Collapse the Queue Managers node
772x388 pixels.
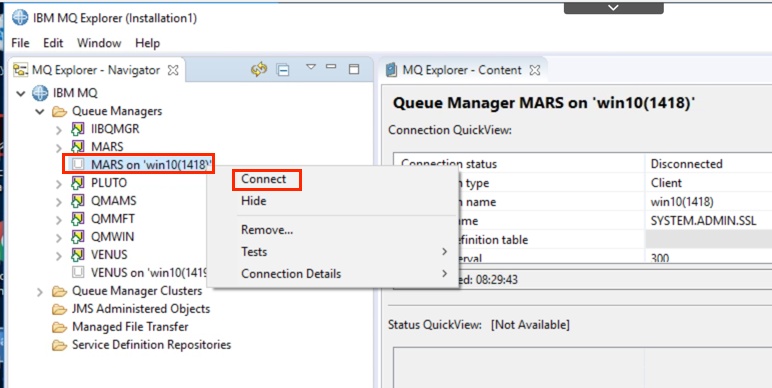point(40,112)
